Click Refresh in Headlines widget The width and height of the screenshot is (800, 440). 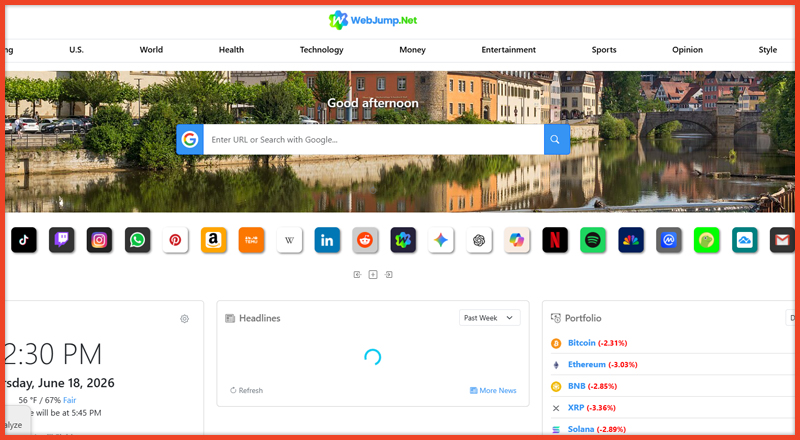[x=246, y=390]
